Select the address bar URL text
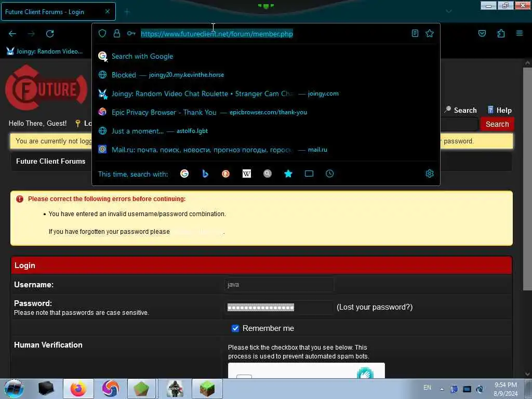The height and width of the screenshot is (399, 532). tap(217, 34)
